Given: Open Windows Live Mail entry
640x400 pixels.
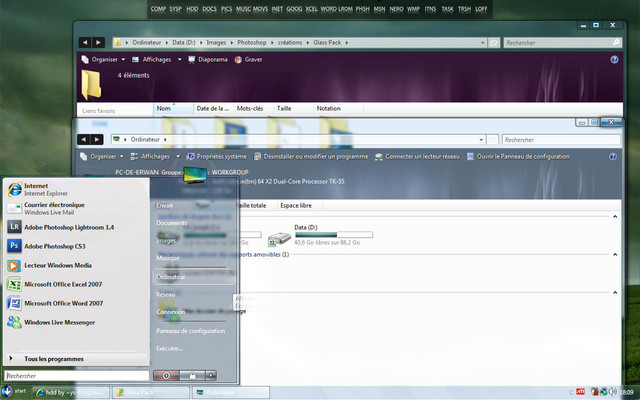Looking at the screenshot, I should tap(76, 208).
